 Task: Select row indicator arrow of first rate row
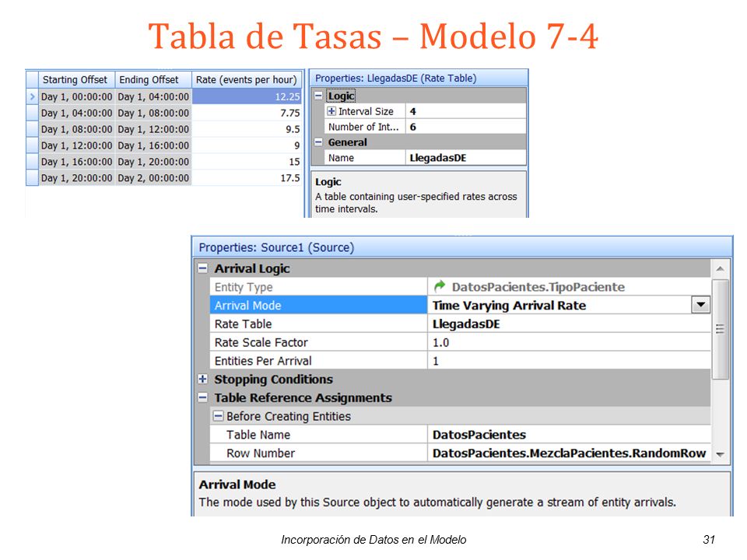(32, 96)
